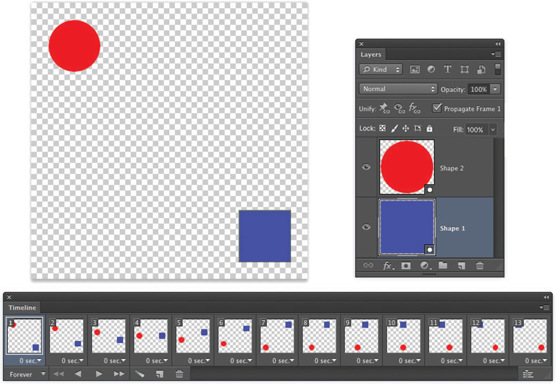Click the red circle on canvas
The width and height of the screenshot is (556, 384).
[74, 46]
